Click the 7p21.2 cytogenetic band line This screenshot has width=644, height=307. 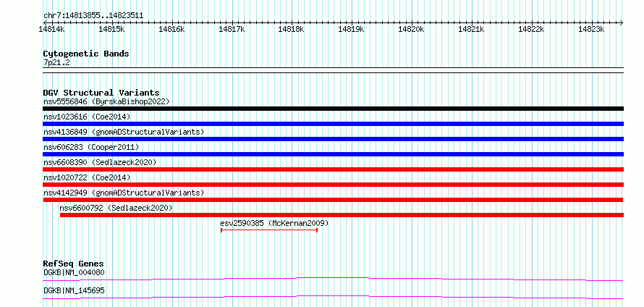coord(333,70)
